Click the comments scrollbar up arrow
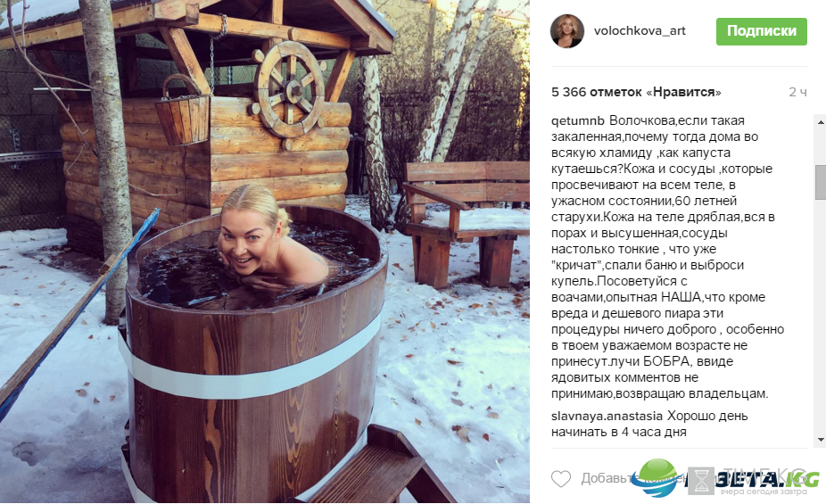826x504 pixels. pyautogui.click(x=821, y=121)
